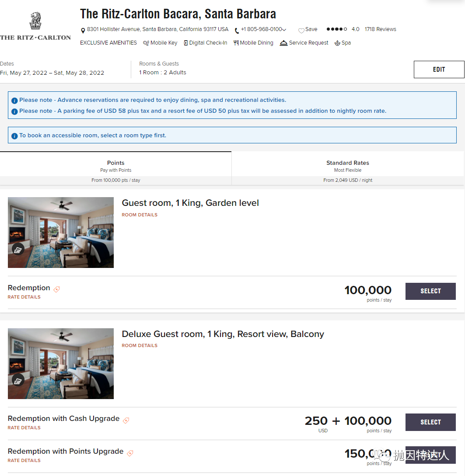Open ROOM DETAILS for Deluxe Guest room

[140, 345]
